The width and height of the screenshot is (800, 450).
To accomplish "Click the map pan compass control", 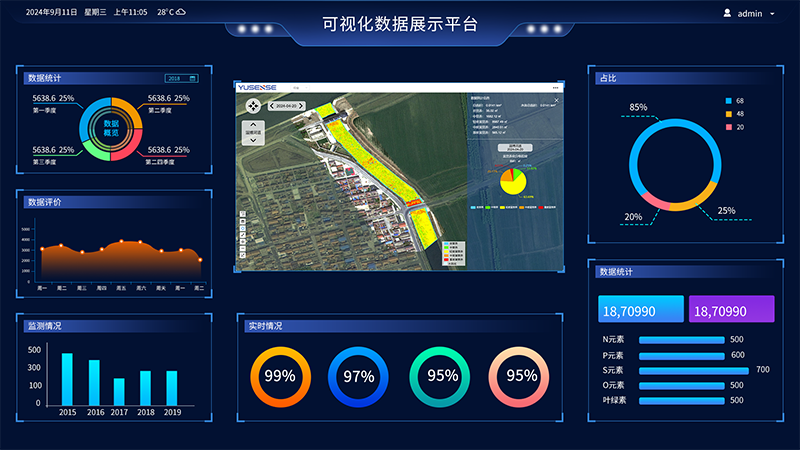I will (253, 105).
